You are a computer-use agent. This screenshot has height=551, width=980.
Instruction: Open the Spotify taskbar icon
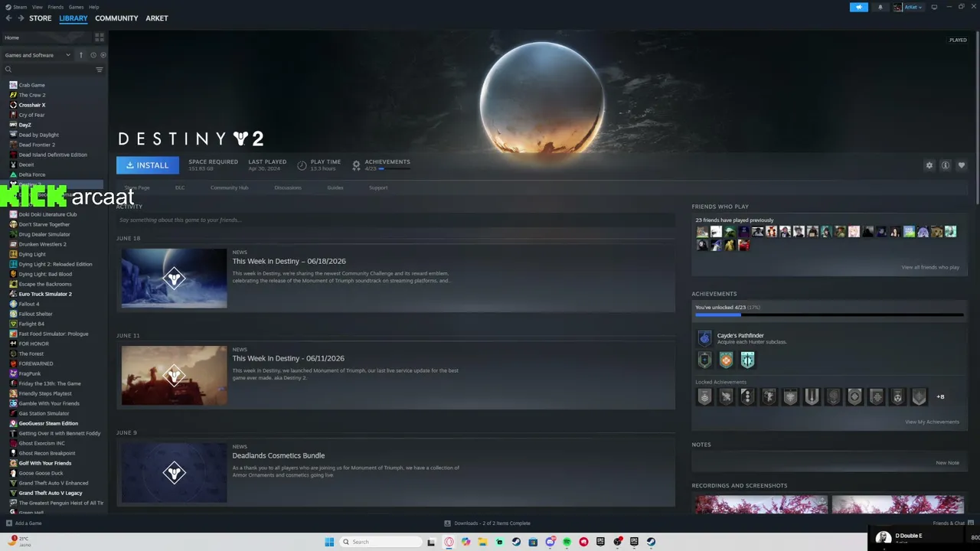click(567, 542)
